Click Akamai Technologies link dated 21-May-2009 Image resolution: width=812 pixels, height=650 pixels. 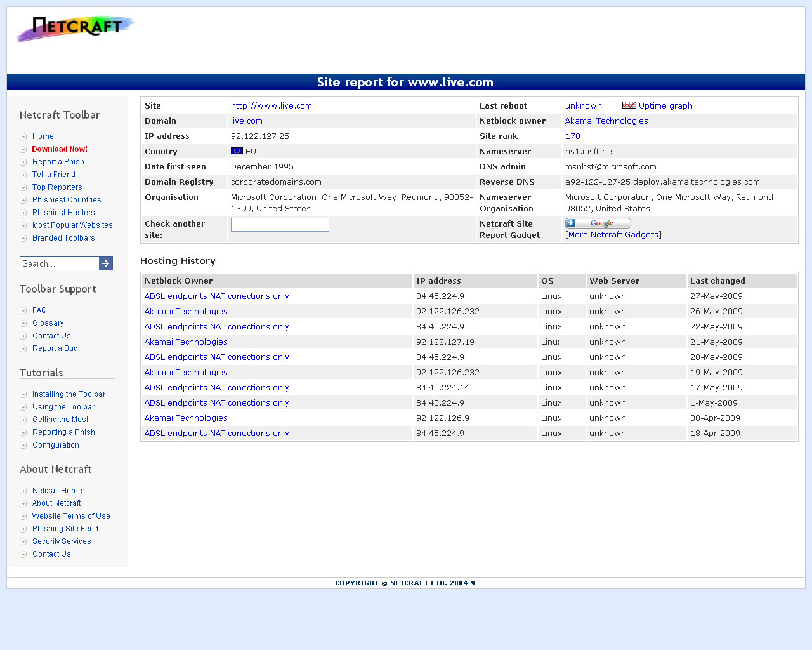[186, 342]
